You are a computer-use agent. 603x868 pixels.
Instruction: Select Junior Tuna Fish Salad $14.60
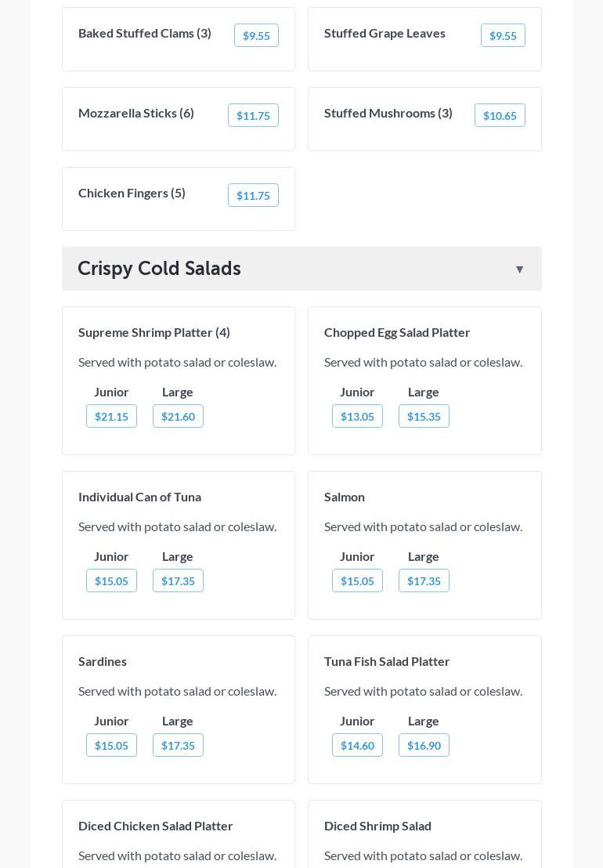click(357, 746)
